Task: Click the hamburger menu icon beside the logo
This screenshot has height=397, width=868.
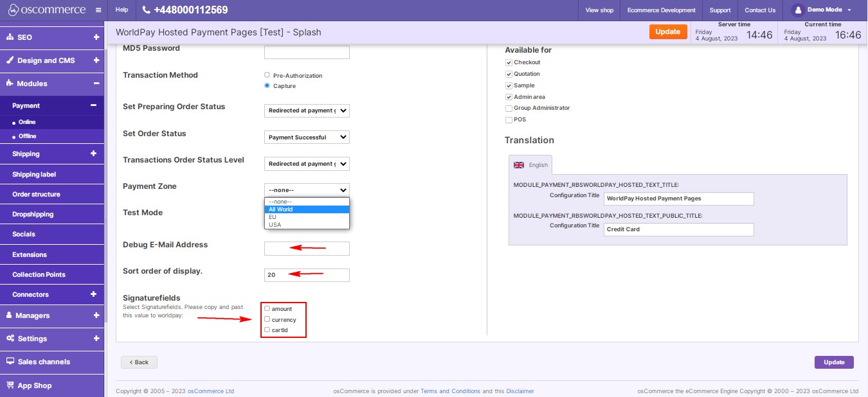Action: point(98,10)
